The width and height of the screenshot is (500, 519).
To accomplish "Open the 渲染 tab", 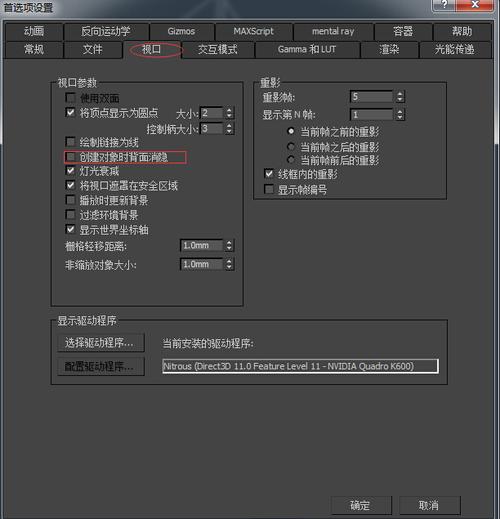I will pyautogui.click(x=389, y=50).
